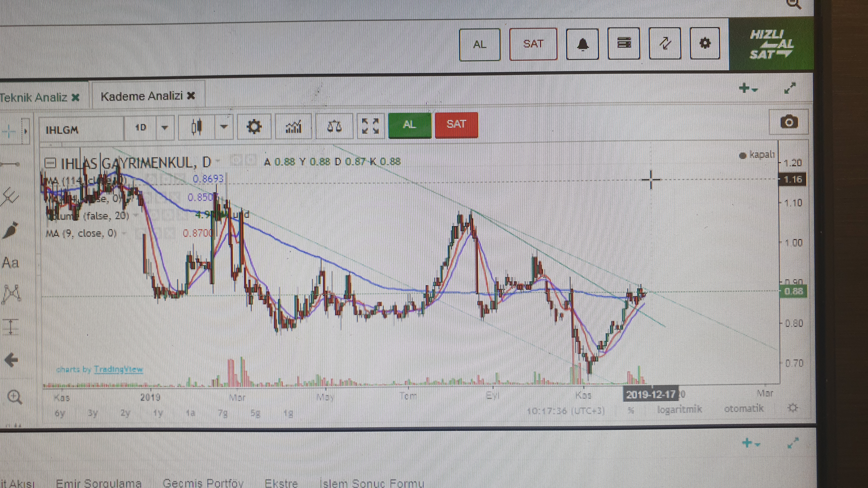The width and height of the screenshot is (868, 488).
Task: Open Volume (false, 20) indicator options arrow
Action: [x=136, y=215]
